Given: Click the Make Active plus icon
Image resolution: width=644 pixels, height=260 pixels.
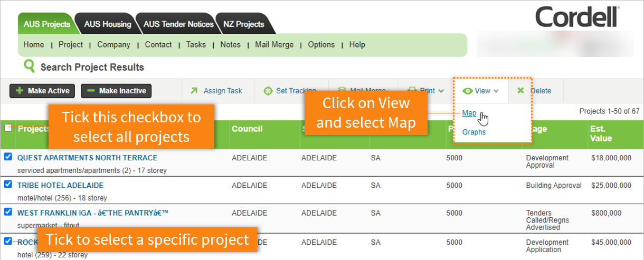Looking at the screenshot, I should click(20, 91).
